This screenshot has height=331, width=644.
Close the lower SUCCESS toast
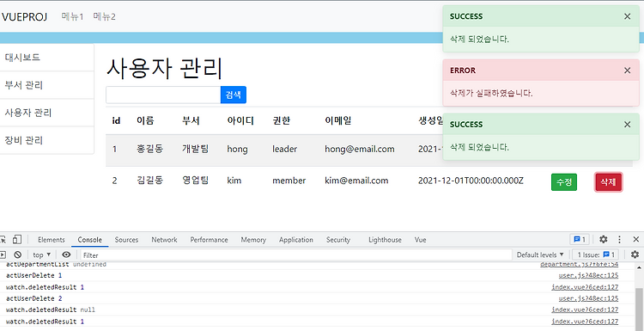(627, 124)
